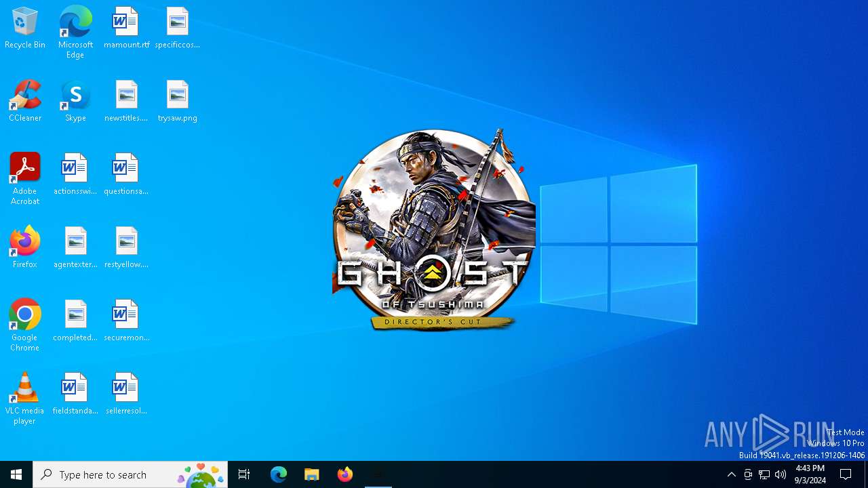This screenshot has height=488, width=868.
Task: Open Adobe Acrobat desktop shortcut
Action: [25, 179]
